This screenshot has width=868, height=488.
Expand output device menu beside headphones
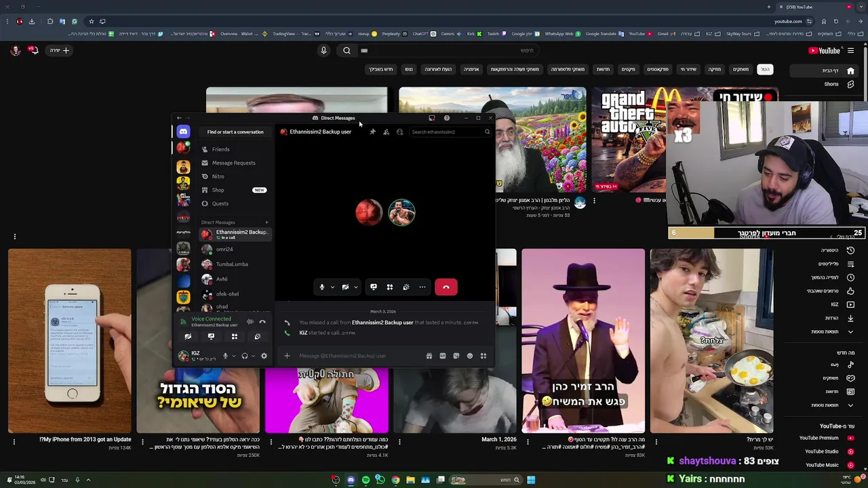pyautogui.click(x=254, y=356)
